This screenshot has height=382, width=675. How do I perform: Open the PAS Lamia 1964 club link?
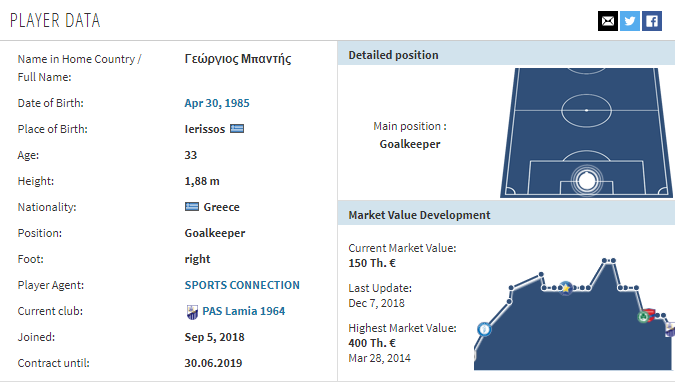click(x=244, y=311)
